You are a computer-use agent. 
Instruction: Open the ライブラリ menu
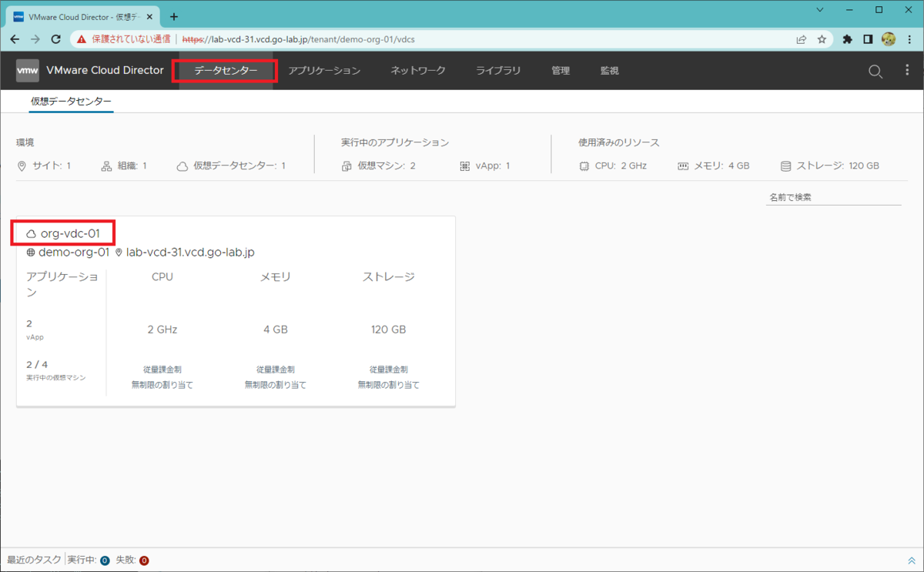tap(498, 71)
